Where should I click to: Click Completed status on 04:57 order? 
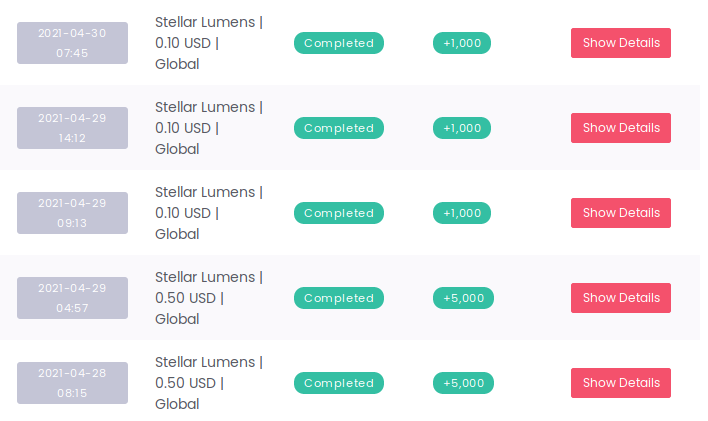[339, 298]
